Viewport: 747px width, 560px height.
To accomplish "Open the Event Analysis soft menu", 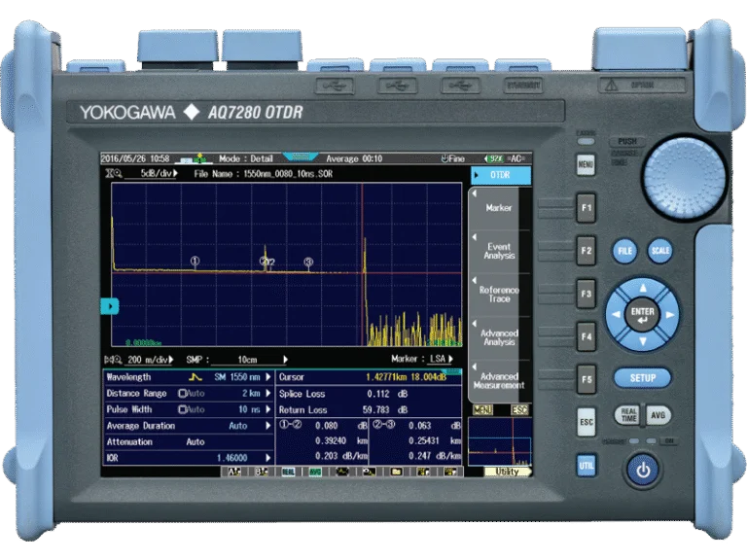I will point(499,252).
